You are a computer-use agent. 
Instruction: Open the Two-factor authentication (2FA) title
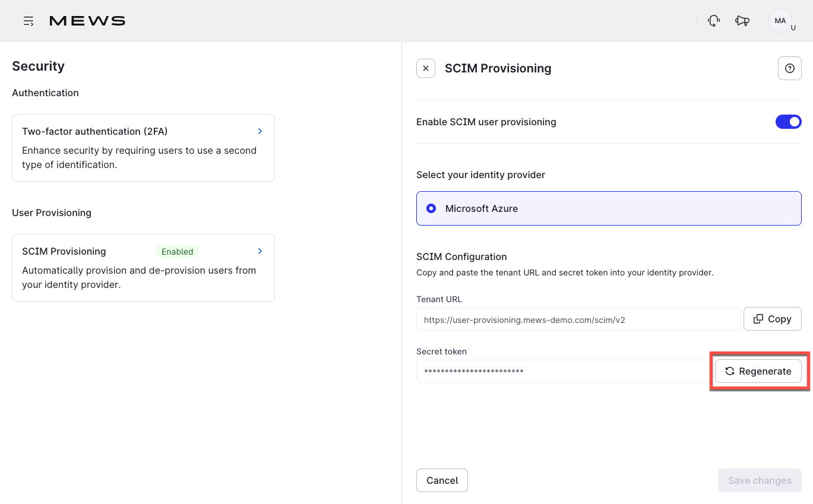click(x=95, y=131)
